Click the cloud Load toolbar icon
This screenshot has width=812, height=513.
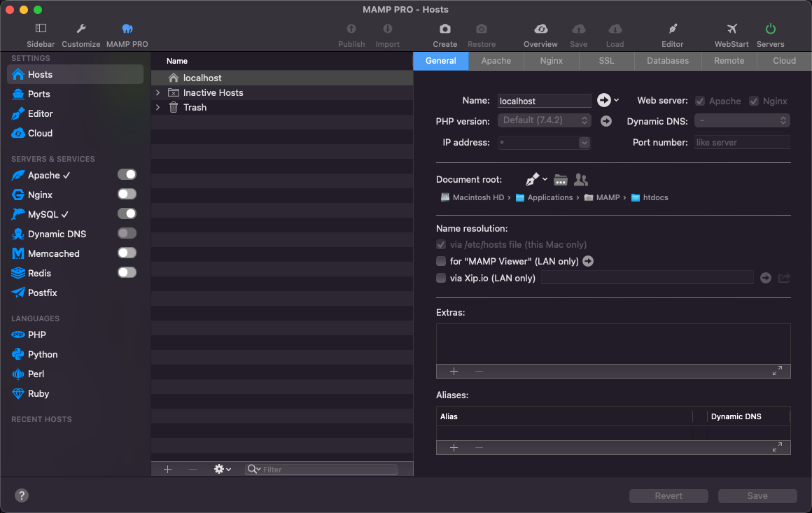[615, 29]
